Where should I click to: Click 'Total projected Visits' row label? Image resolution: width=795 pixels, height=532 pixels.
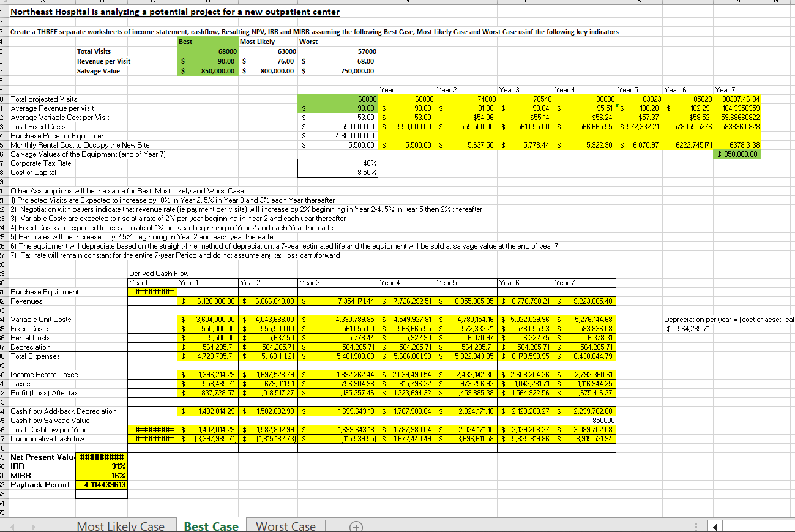44,99
